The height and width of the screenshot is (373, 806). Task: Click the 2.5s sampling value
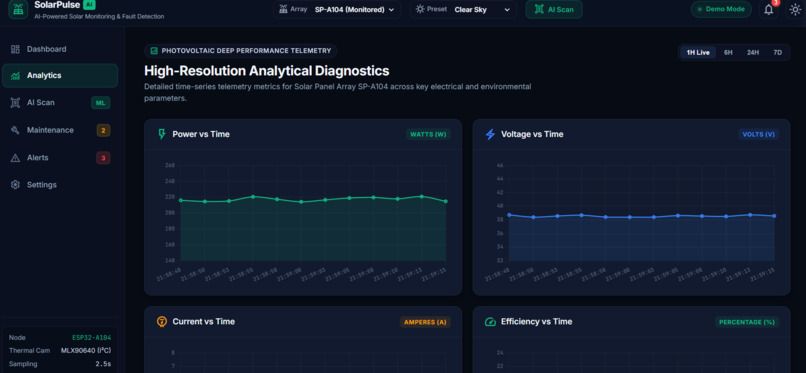coord(103,364)
